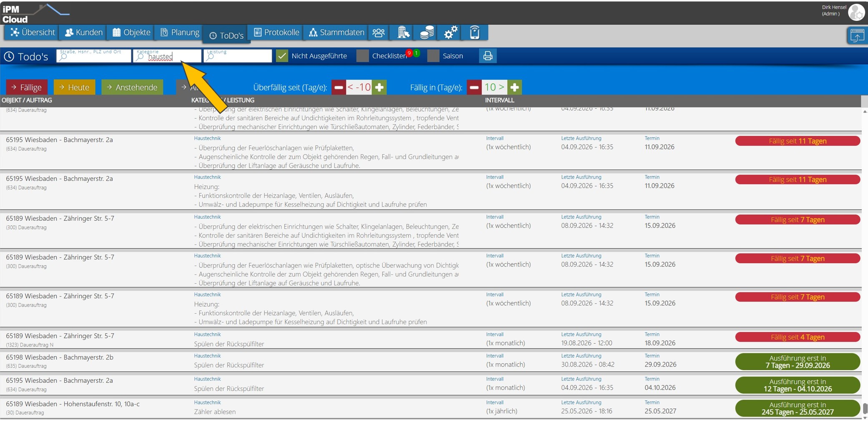The height and width of the screenshot is (434, 868).
Task: Open the Übersicht tab
Action: 33,32
